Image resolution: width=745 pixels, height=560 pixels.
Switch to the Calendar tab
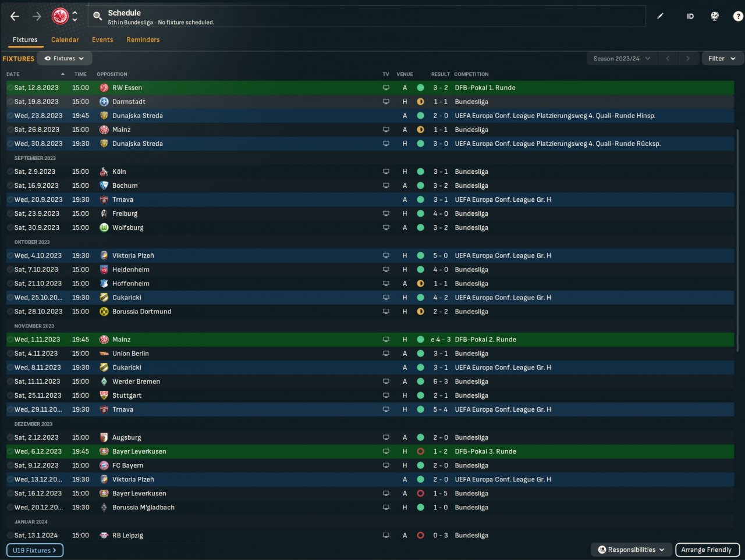tap(65, 40)
